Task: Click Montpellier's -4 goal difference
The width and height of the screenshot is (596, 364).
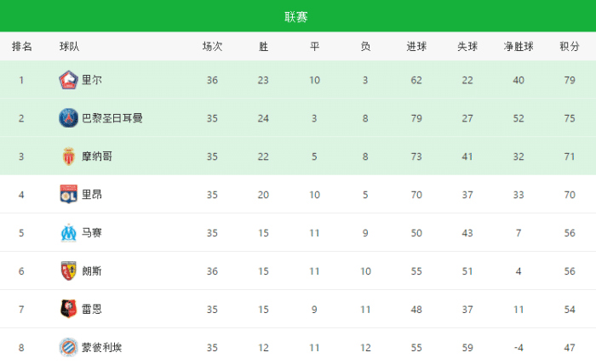Action: [519, 347]
